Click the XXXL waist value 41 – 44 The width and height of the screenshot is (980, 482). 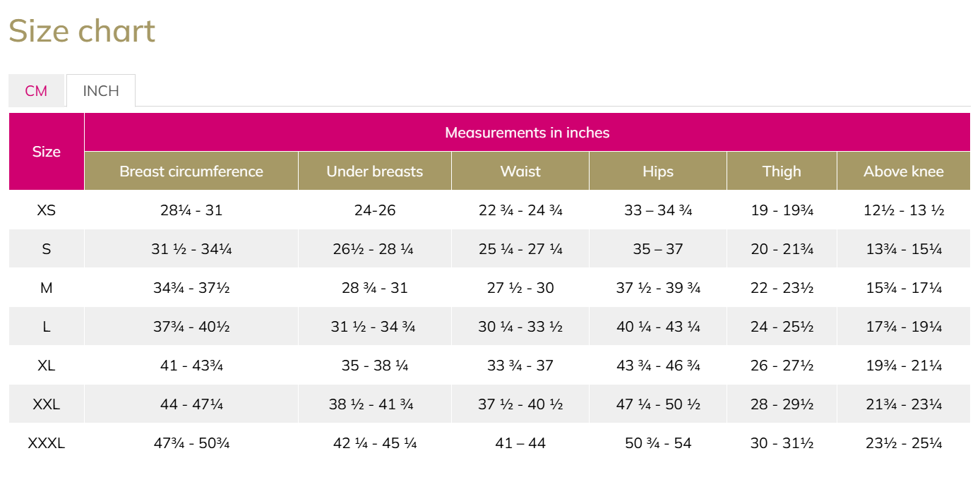[x=520, y=443]
